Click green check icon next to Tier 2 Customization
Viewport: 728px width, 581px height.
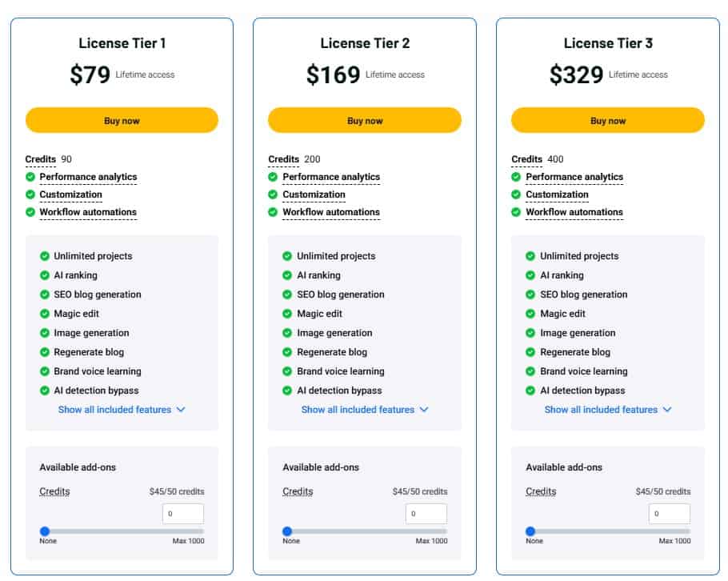(x=274, y=194)
